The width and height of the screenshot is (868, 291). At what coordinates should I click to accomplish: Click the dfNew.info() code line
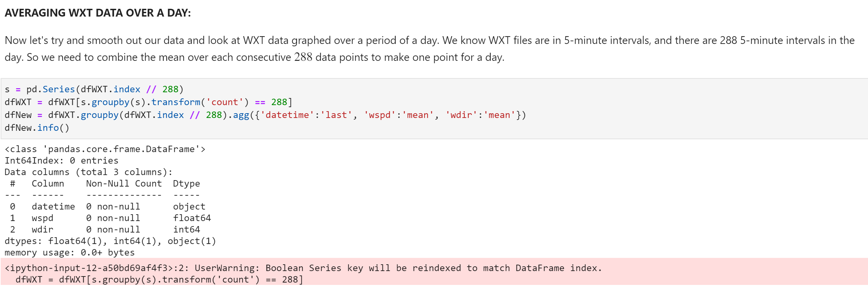(x=37, y=128)
